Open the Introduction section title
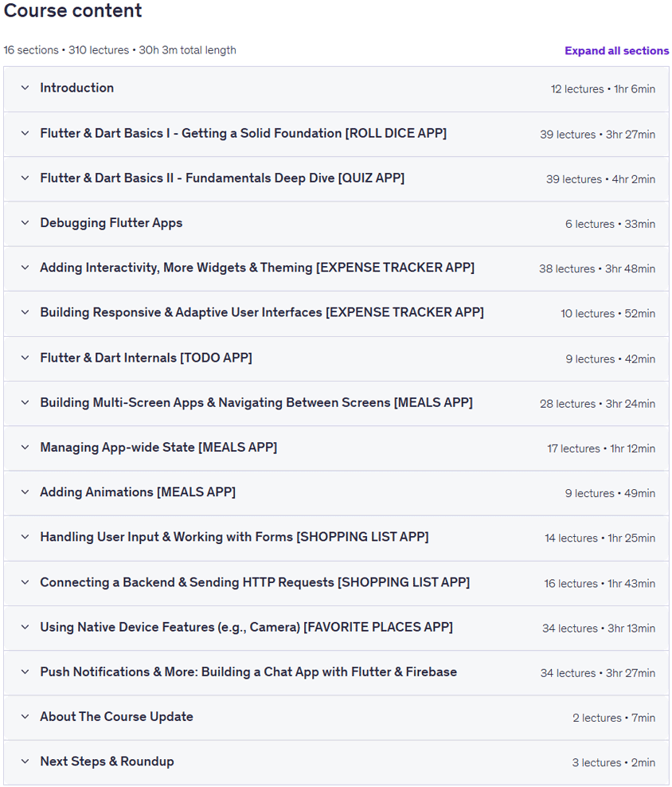The width and height of the screenshot is (672, 787). pos(76,88)
